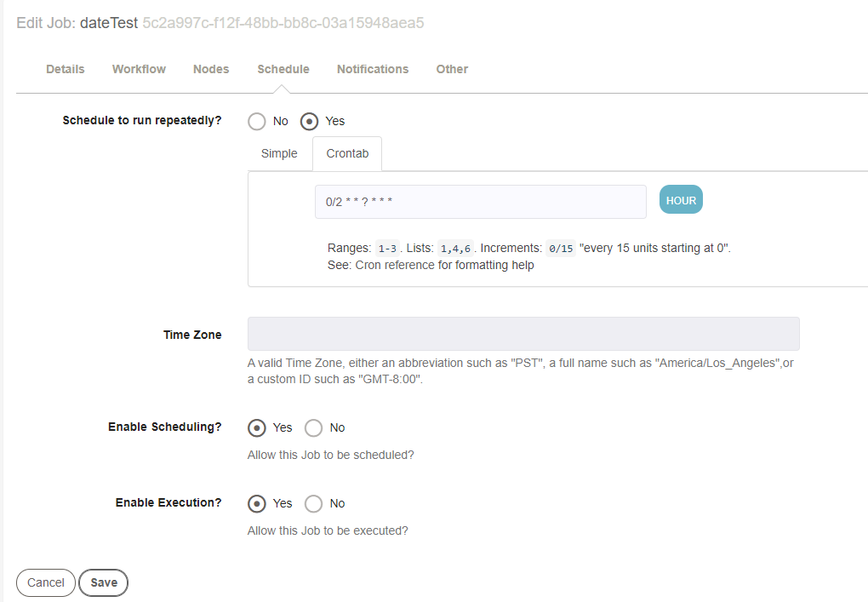Screen dimensions: 868x602
Task: Click the job UUID text in header
Action: point(283,23)
